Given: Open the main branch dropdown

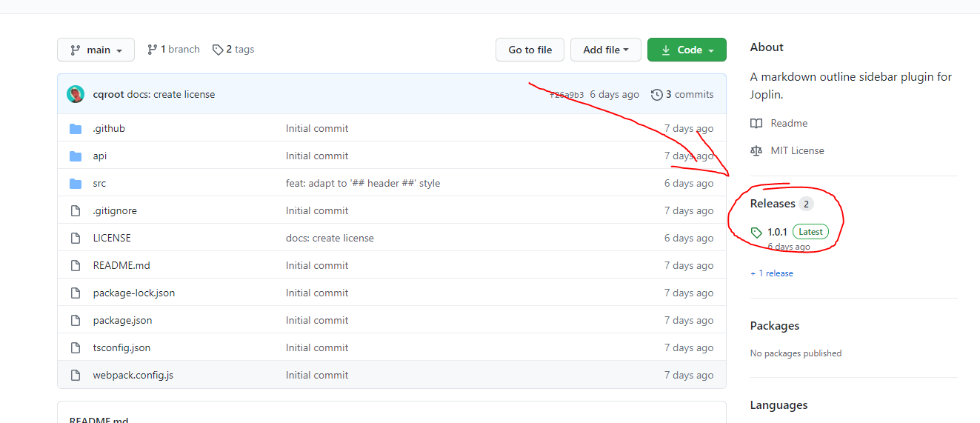Looking at the screenshot, I should 96,50.
